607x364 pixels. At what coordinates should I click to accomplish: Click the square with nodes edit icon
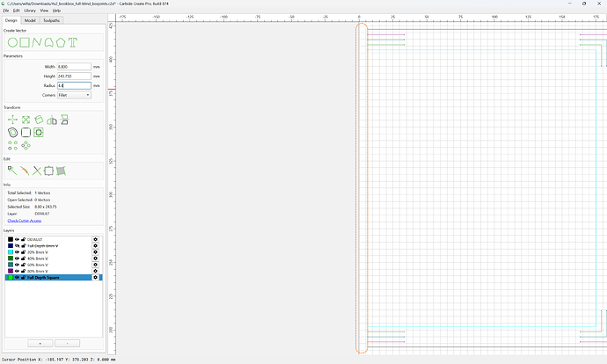tap(48, 171)
